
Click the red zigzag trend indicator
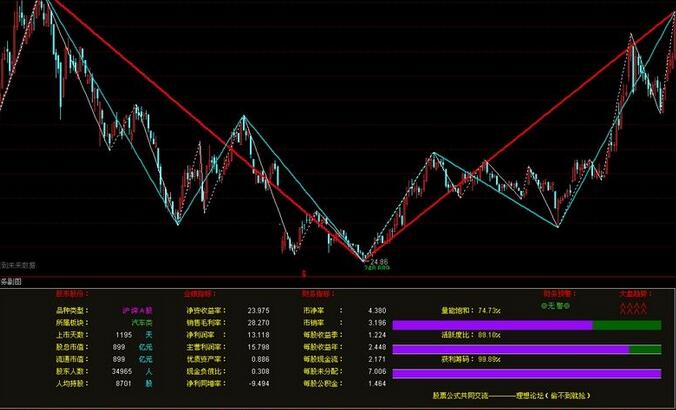pos(633,308)
